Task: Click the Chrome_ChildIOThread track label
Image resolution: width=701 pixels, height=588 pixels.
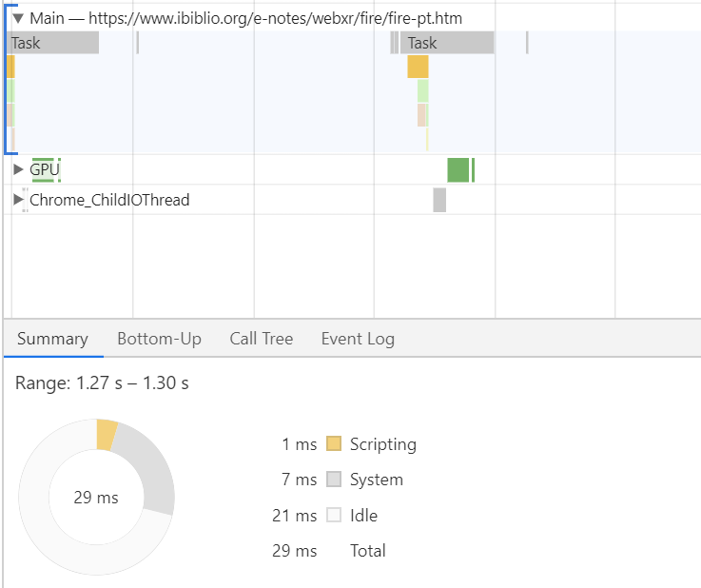Action: coord(109,200)
